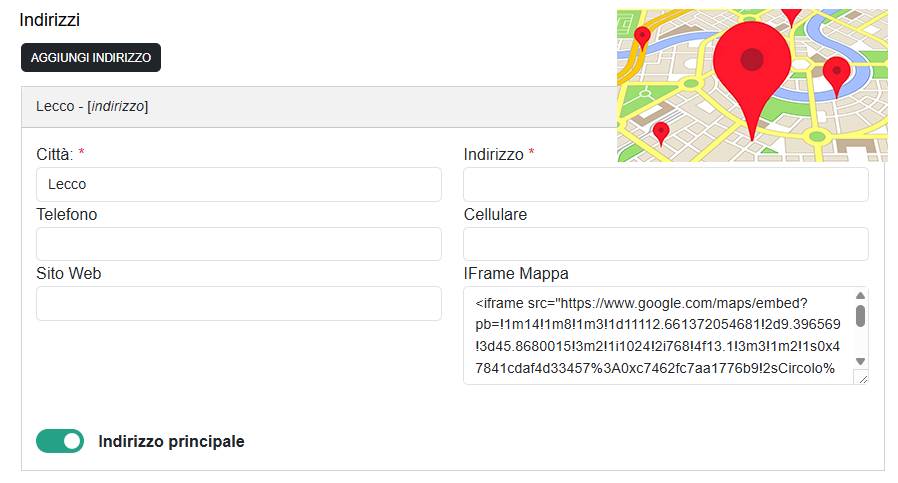Click the textarea resize handle corner
Screen dimensions: 898x483
[x=863, y=378]
